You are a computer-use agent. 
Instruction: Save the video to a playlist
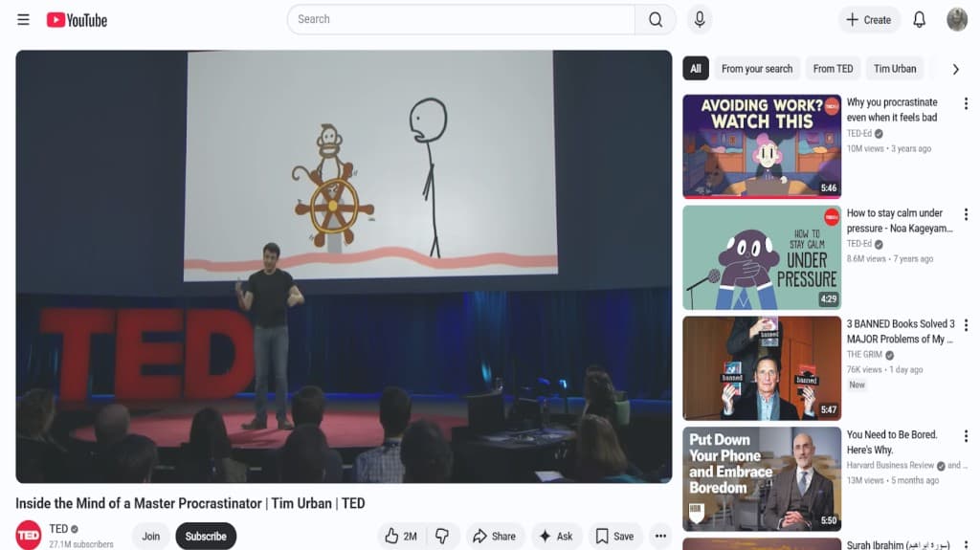pyautogui.click(x=614, y=536)
